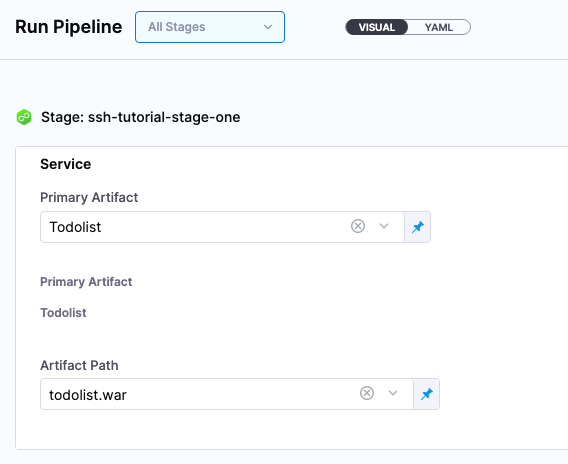568x464 pixels.
Task: Click the Todolist text under Primary Artifact
Action: point(63,313)
